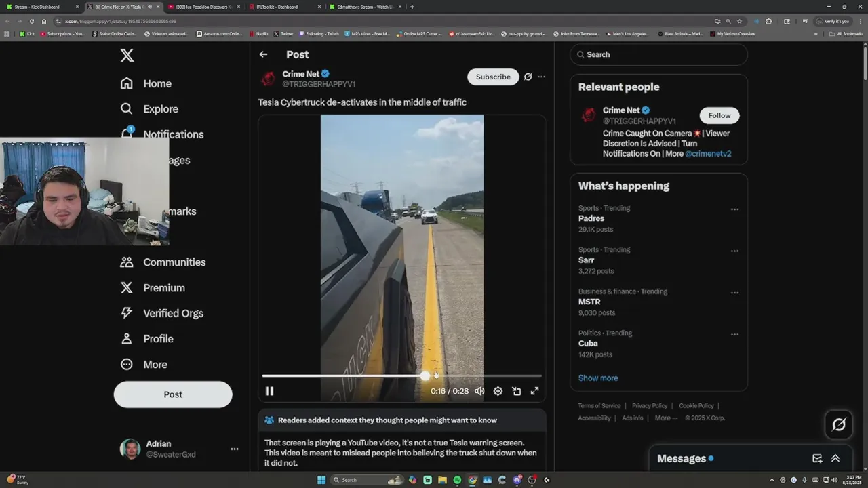The width and height of the screenshot is (868, 488).
Task: Switch to IRLToolkit Dashboard tab
Action: point(283,7)
